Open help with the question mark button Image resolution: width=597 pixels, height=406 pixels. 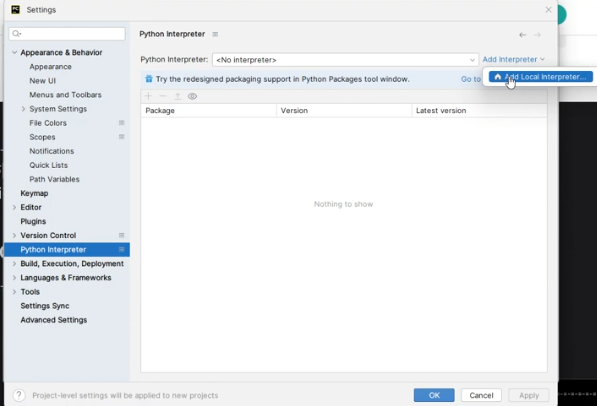19,395
